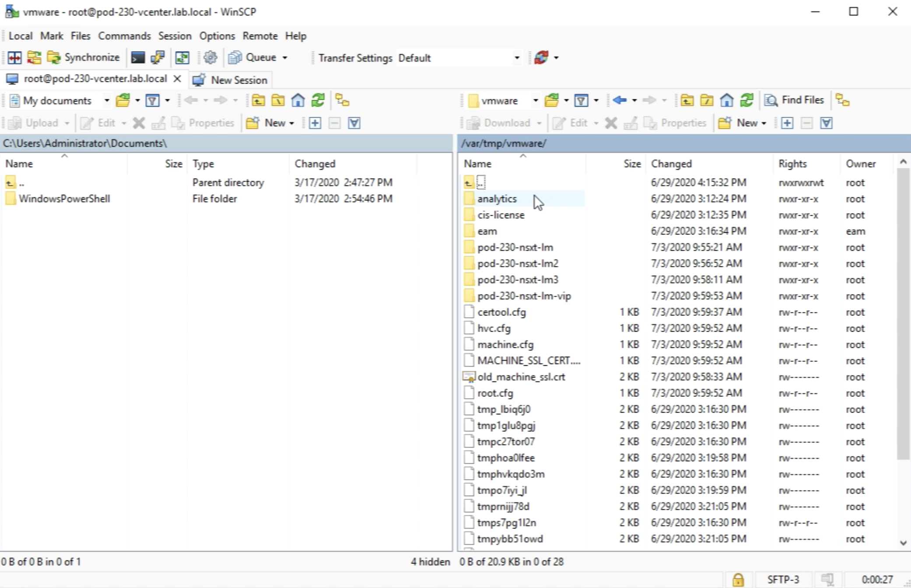Click the local parent directory icon
This screenshot has width=911, height=588.
tap(258, 101)
